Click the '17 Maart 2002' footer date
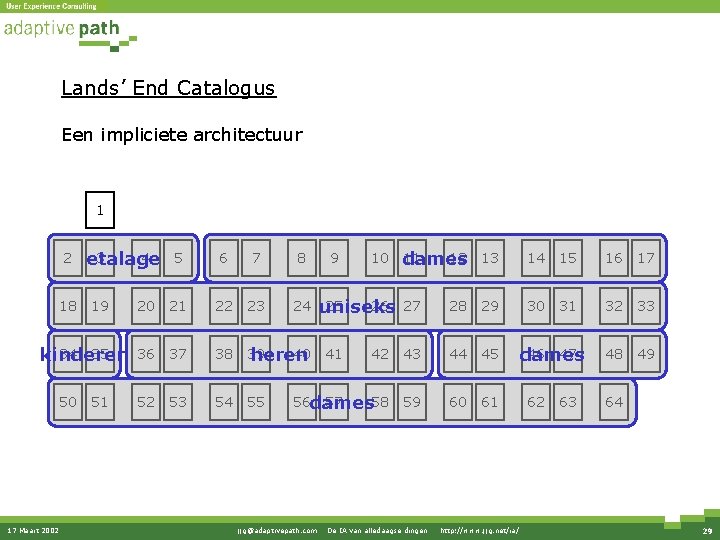 (x=33, y=531)
